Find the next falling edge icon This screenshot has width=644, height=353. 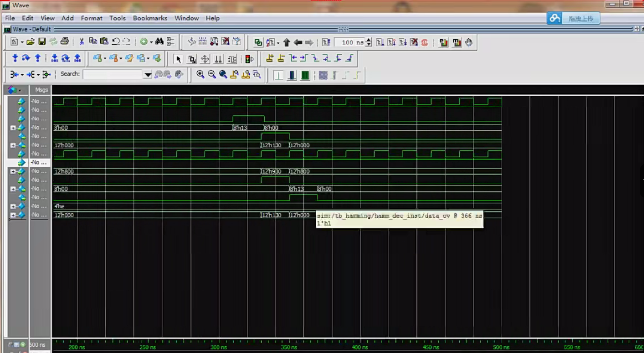tap(327, 58)
